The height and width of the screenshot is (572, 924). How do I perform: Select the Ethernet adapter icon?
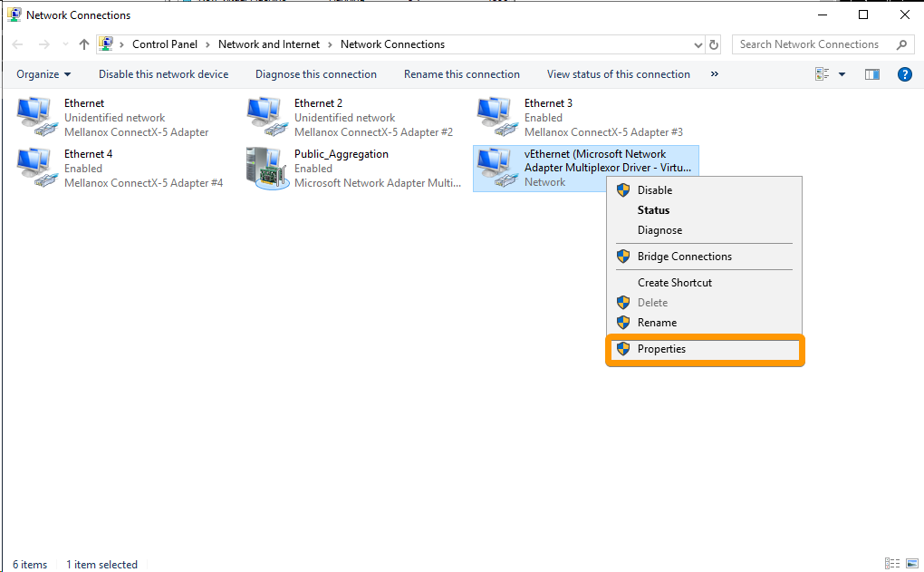point(36,118)
